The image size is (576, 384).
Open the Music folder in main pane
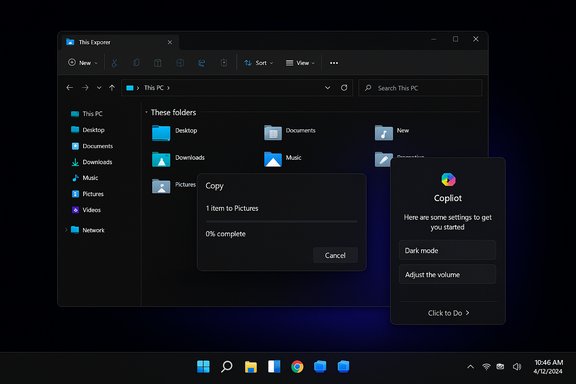click(x=273, y=159)
